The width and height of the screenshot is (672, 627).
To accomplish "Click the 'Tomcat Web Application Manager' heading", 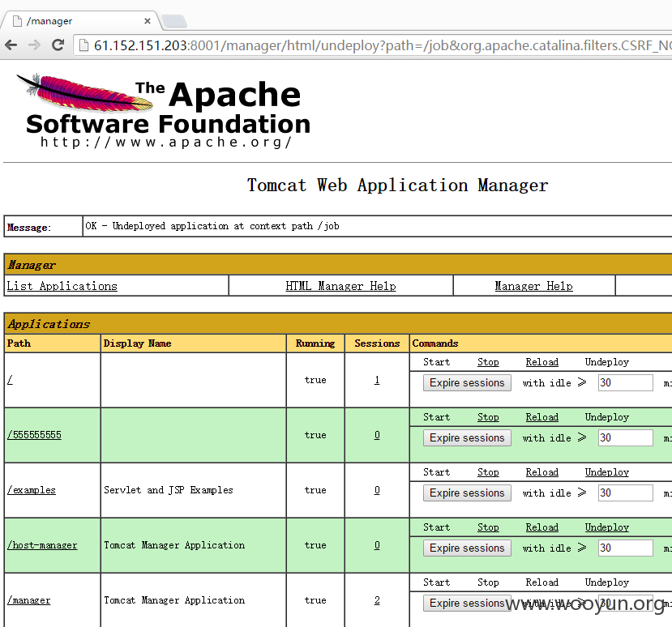I will (397, 186).
